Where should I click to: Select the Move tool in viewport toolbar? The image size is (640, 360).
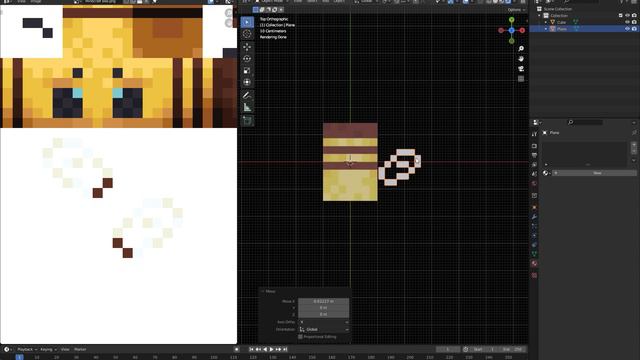click(x=247, y=47)
